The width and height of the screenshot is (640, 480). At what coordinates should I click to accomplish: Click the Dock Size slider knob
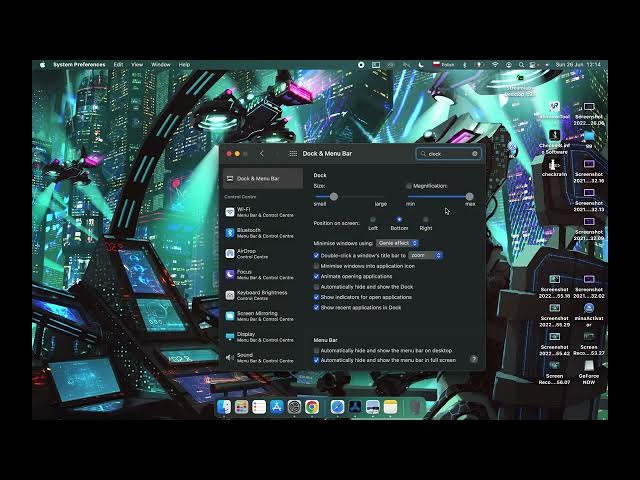[334, 197]
